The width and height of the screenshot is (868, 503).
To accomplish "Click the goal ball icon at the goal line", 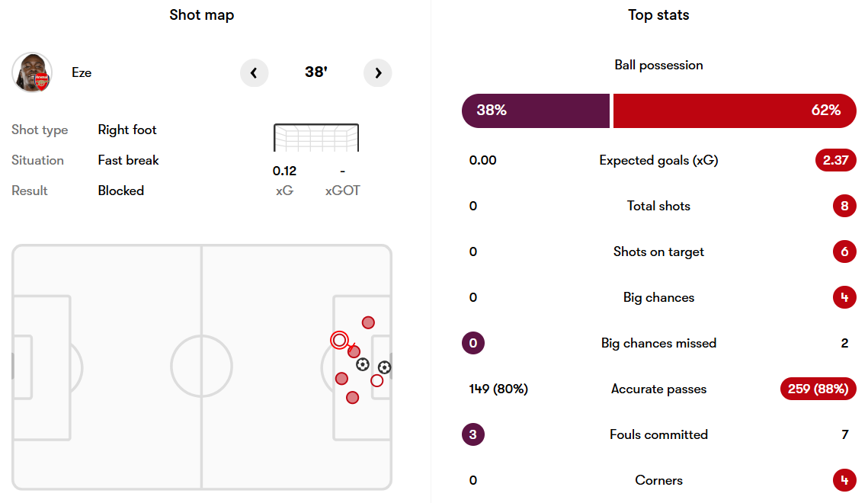I will pyautogui.click(x=384, y=367).
